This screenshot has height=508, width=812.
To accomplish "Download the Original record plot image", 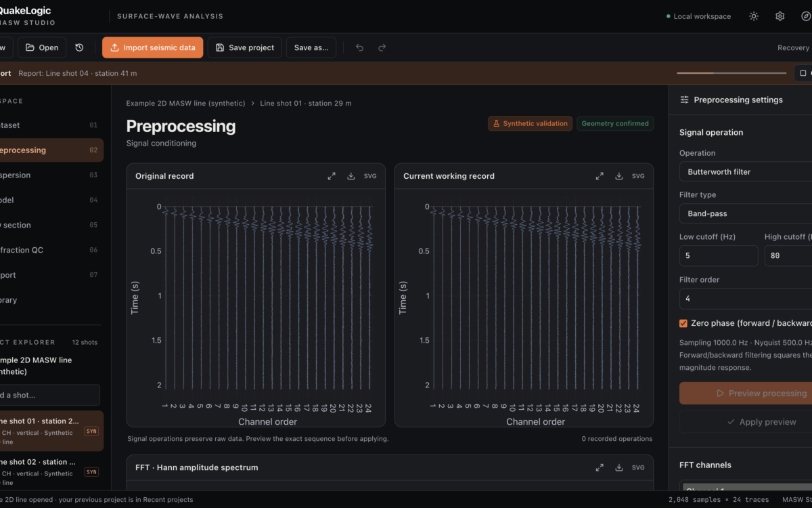I will tap(351, 176).
